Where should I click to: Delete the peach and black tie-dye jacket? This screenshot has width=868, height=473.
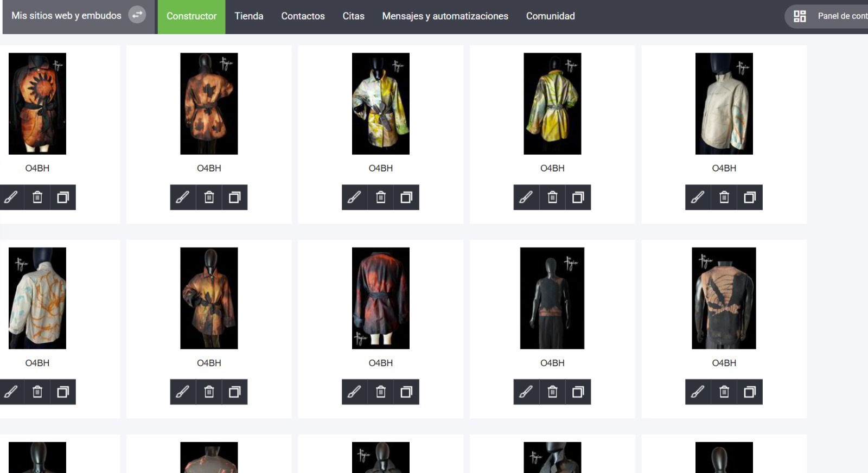coord(724,392)
